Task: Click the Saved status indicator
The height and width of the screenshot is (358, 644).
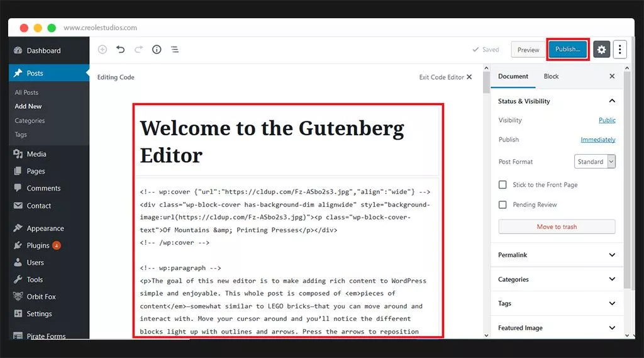Action: click(x=486, y=49)
